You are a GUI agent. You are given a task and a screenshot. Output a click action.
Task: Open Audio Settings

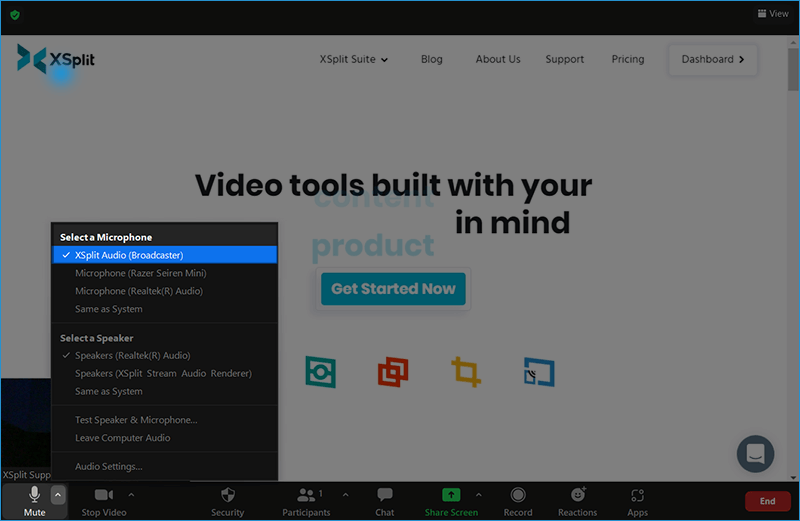(165, 466)
